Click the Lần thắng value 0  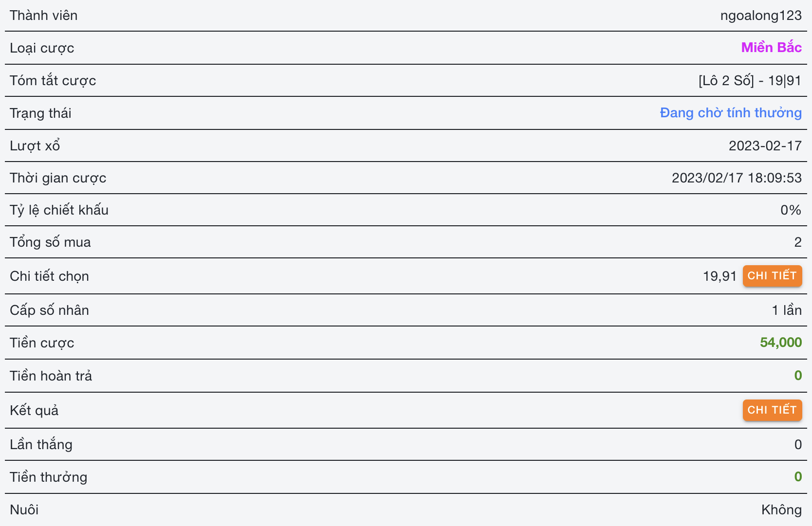tap(797, 444)
